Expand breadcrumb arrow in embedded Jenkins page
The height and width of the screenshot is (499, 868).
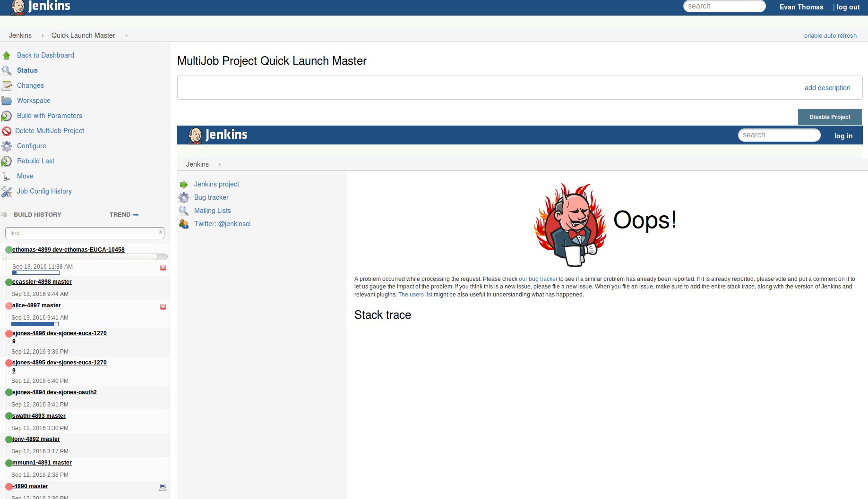coord(220,164)
